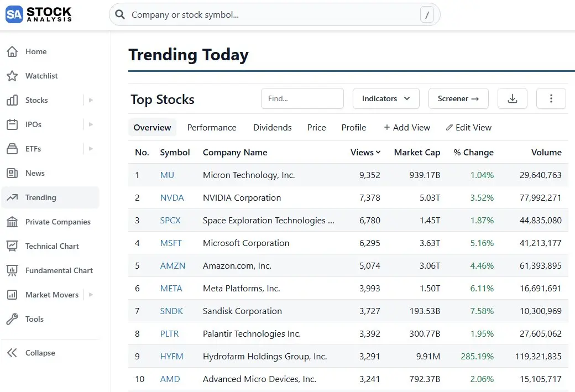Open the MSFT stock symbol link

tap(170, 243)
